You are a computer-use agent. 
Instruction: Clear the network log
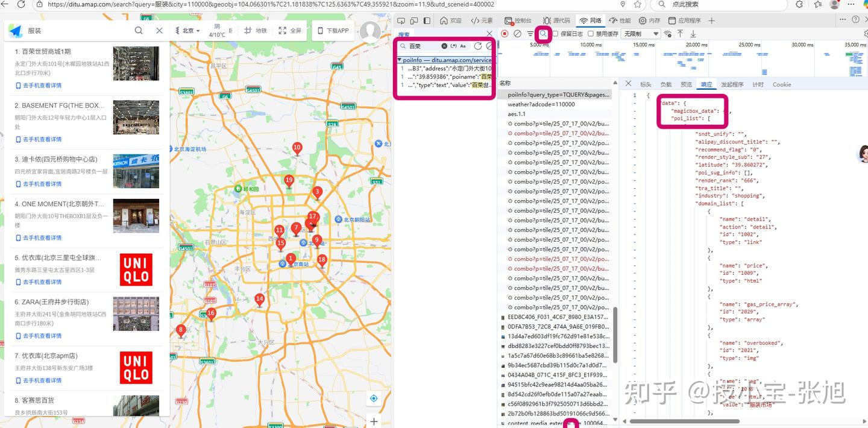coord(517,34)
